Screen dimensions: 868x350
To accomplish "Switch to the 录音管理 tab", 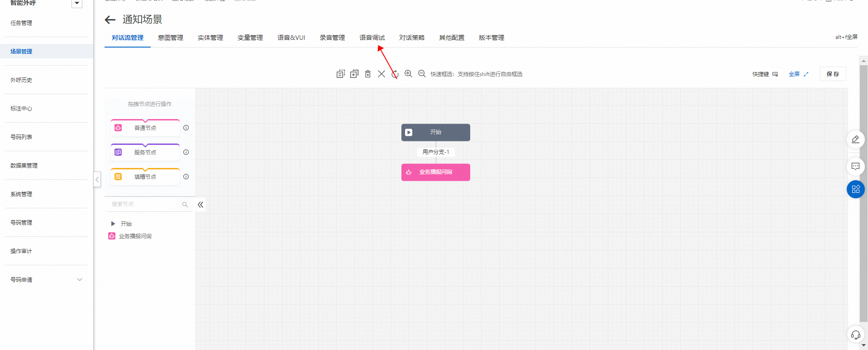I will [332, 38].
